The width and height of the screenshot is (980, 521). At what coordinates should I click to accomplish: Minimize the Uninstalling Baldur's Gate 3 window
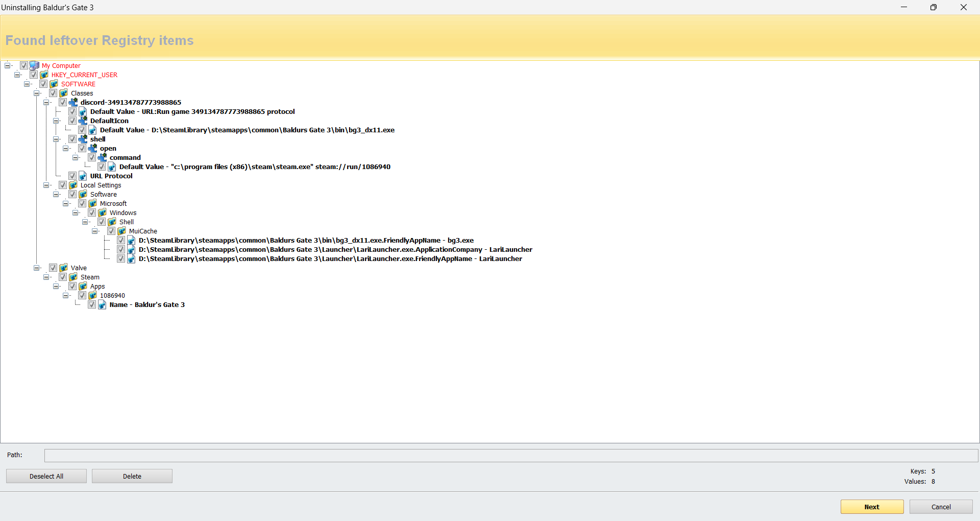[904, 7]
